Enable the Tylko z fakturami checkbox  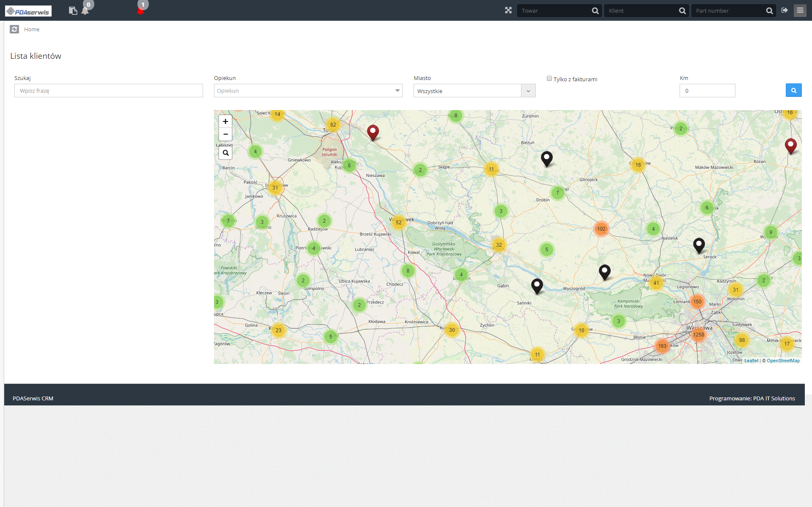[549, 78]
